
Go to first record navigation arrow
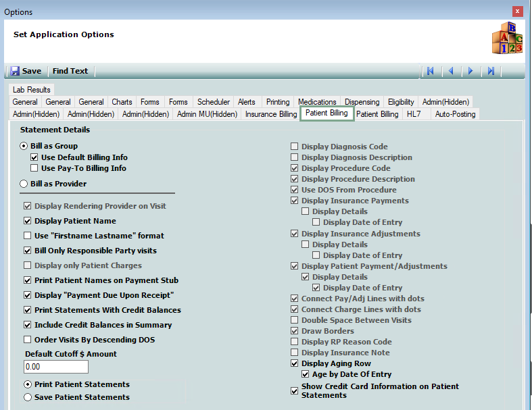tap(430, 71)
